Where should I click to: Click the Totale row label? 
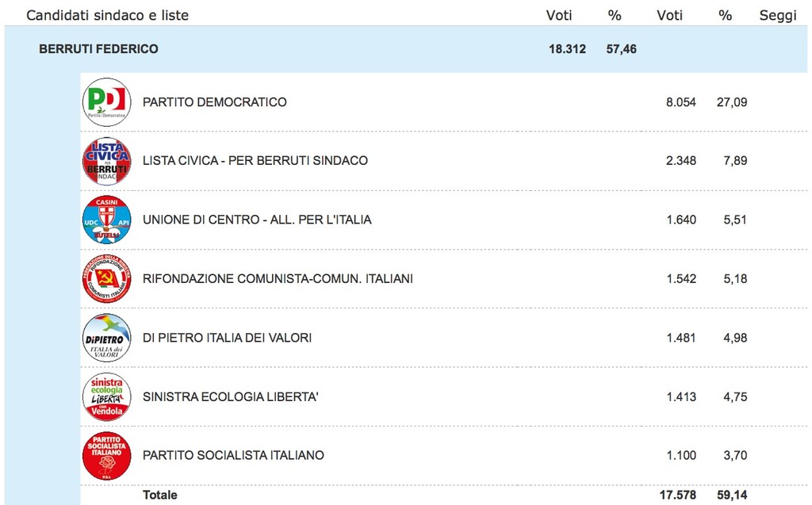click(x=160, y=495)
